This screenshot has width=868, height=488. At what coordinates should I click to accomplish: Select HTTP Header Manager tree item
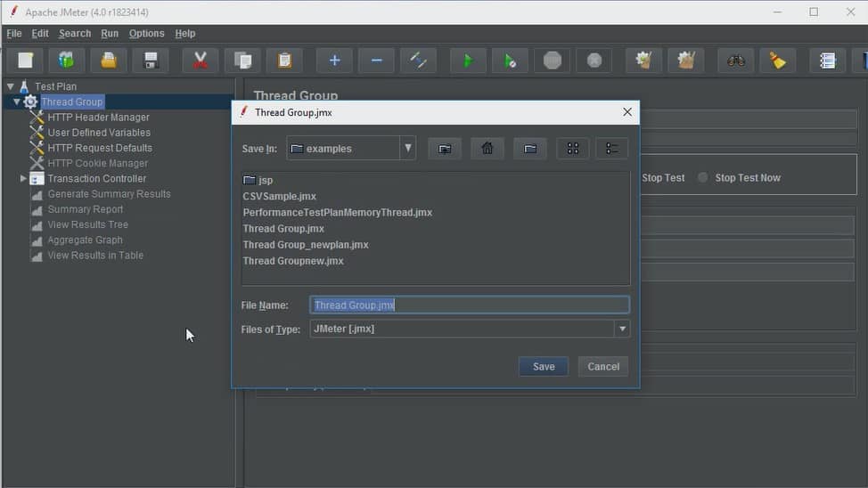99,117
